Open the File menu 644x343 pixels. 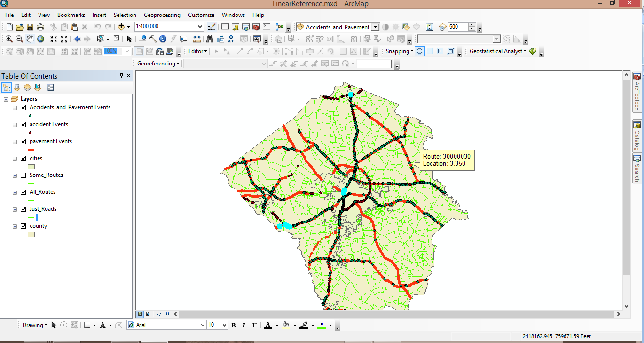point(9,15)
